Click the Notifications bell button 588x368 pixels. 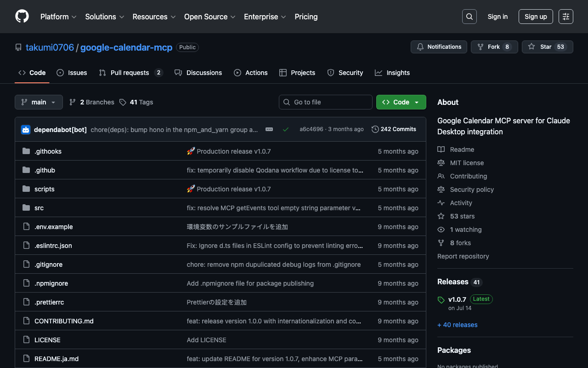click(x=439, y=47)
